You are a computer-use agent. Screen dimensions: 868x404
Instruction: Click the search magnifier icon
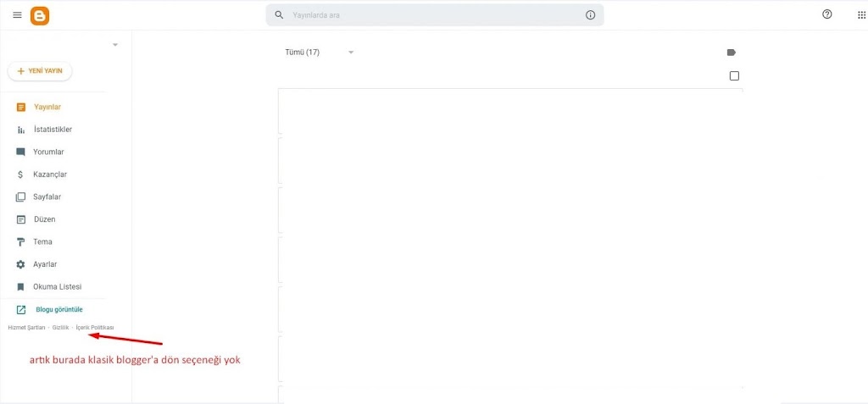279,15
